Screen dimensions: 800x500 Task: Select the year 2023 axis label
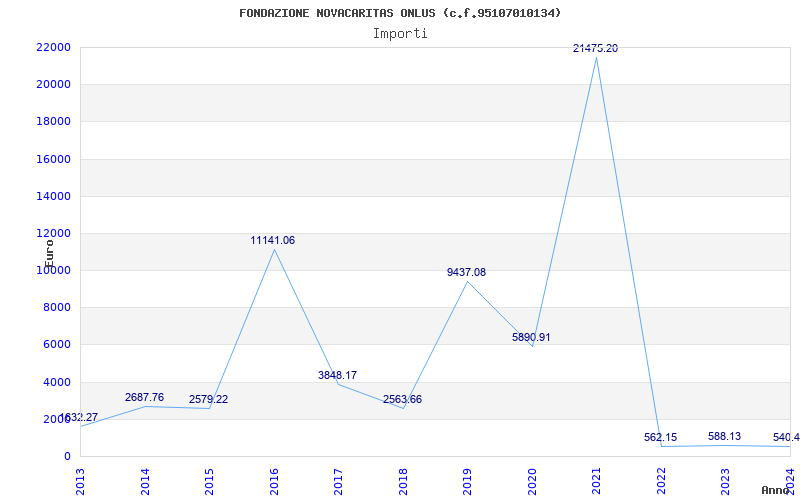point(726,481)
